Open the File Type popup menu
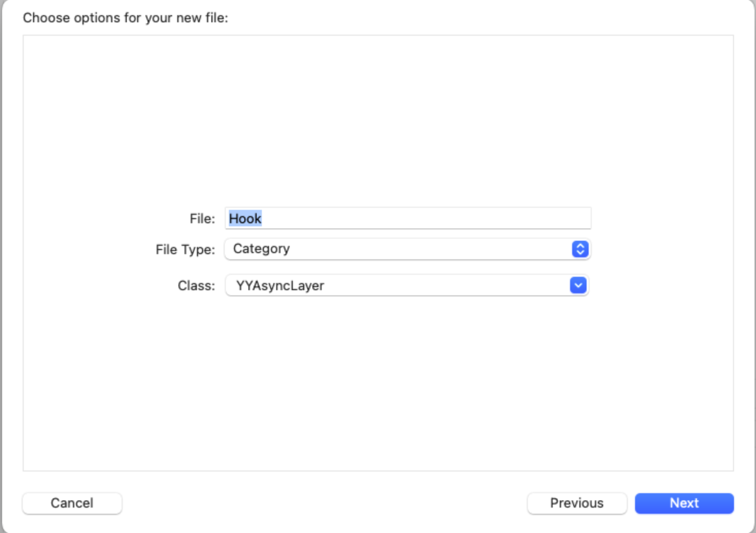This screenshot has height=533, width=756. [x=407, y=249]
